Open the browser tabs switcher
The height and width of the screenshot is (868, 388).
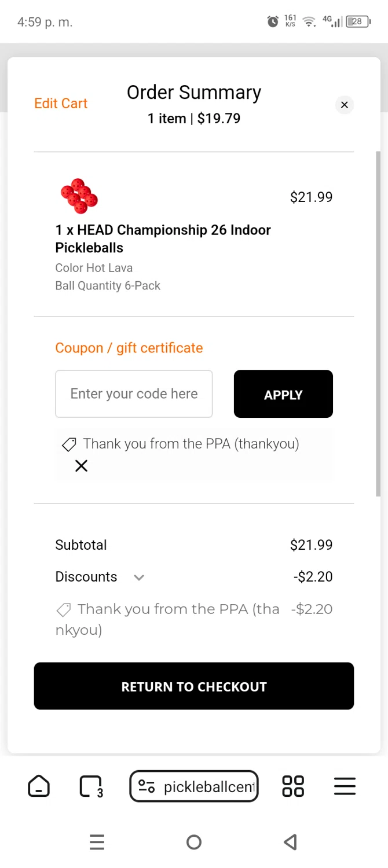[x=90, y=786]
